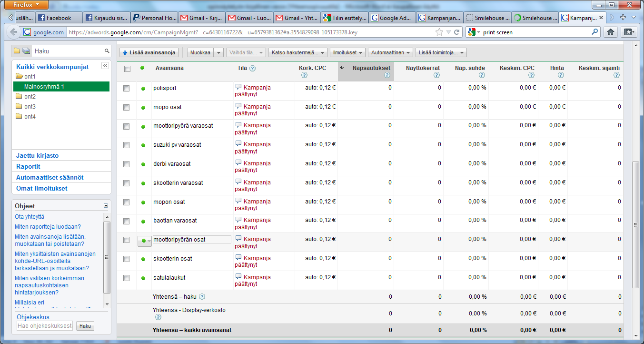Open the Automaattinen dropdown
Image resolution: width=644 pixels, height=344 pixels.
coord(390,52)
